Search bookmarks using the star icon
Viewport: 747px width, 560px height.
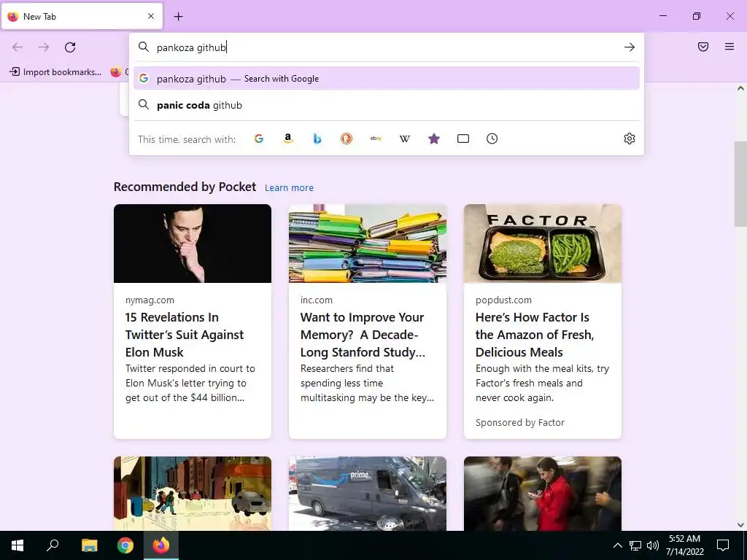[434, 139]
